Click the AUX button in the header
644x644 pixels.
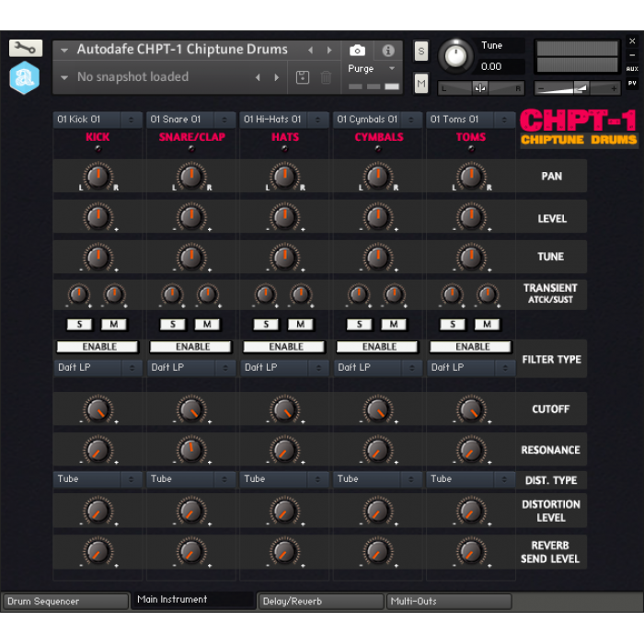[x=632, y=69]
